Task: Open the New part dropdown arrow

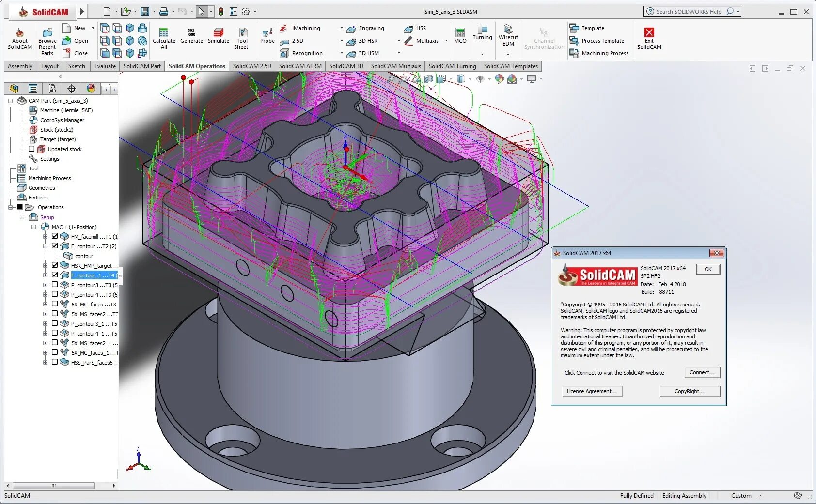Action: pyautogui.click(x=93, y=29)
